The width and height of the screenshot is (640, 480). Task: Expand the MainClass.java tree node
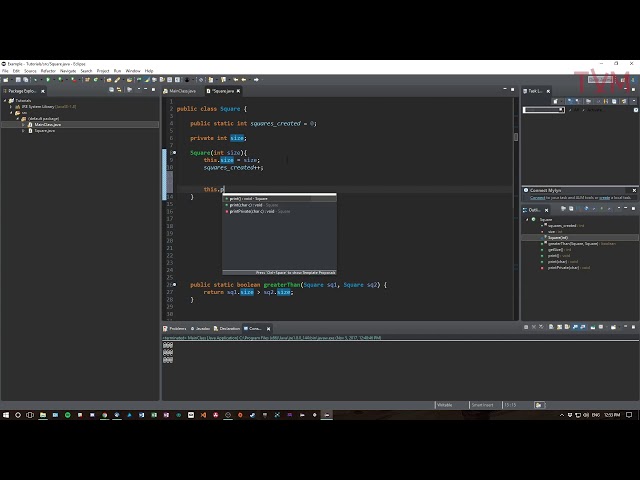[23, 124]
